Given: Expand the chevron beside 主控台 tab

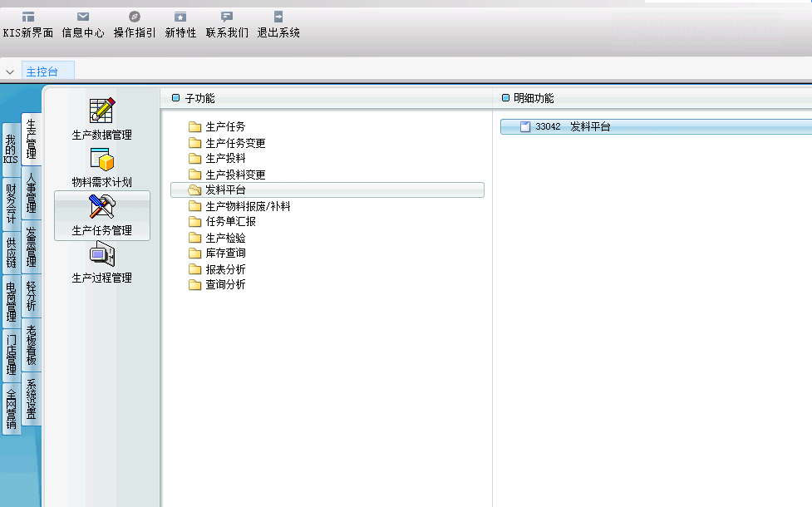Looking at the screenshot, I should tap(10, 72).
